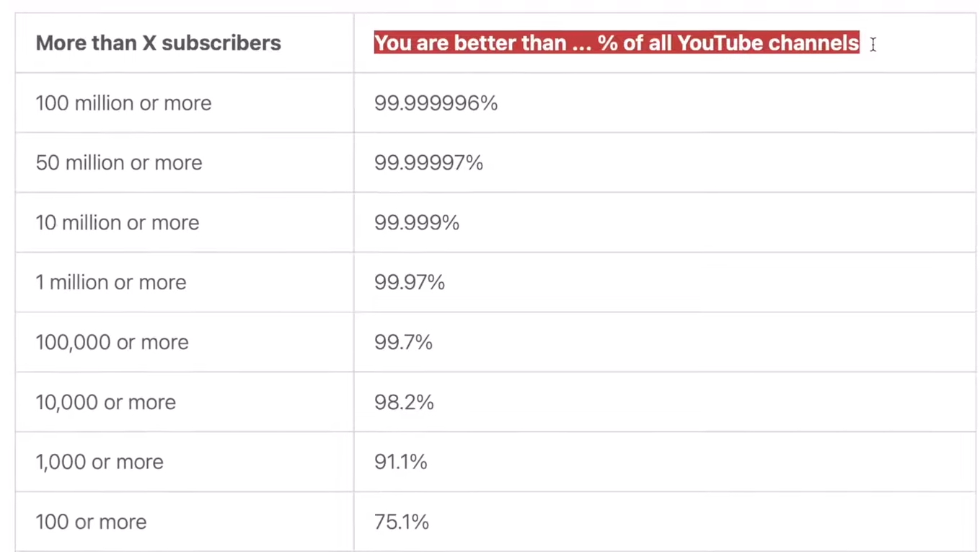Select the 99.999996% value
Viewport: 980px width, 552px height.
click(436, 103)
